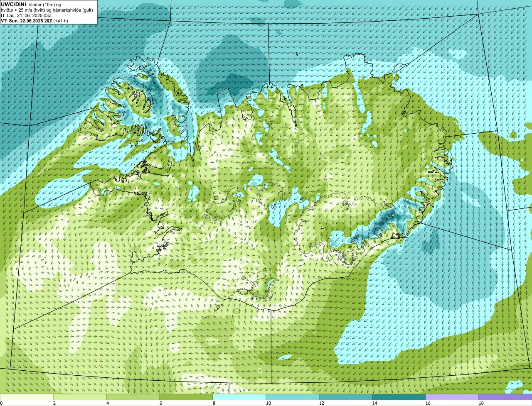Select the 14–16 m/s dark teal legend swatch
Image resolution: width=532 pixels, height=406 pixels.
[399, 397]
